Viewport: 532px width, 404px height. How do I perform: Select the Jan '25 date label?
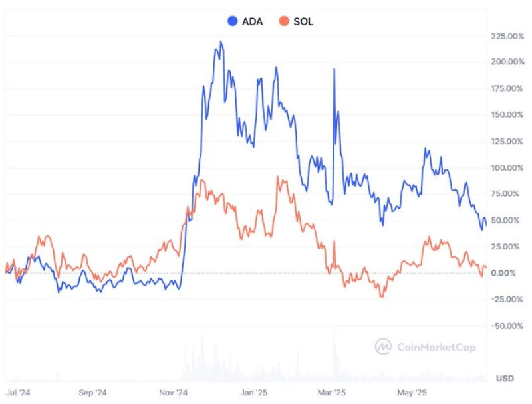pos(253,393)
